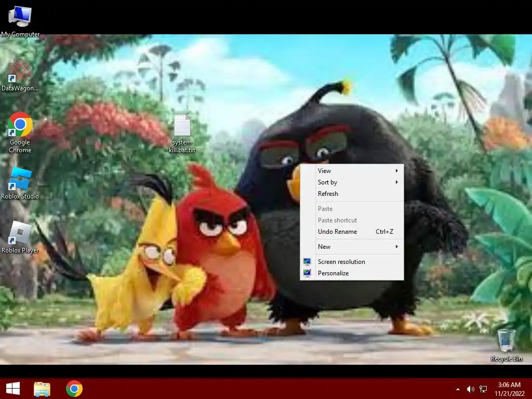532x399 pixels.
Task: Open Personalize from context menu
Action: point(352,273)
